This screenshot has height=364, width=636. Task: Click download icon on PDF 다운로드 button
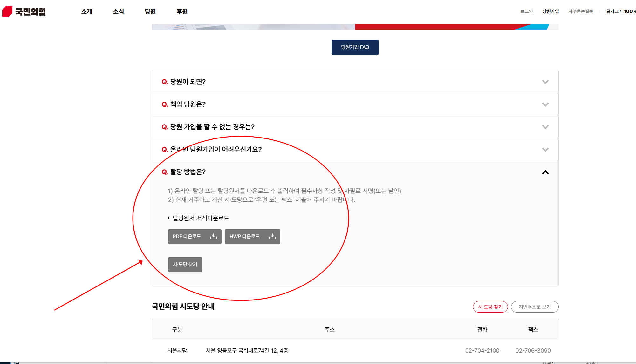coord(214,236)
